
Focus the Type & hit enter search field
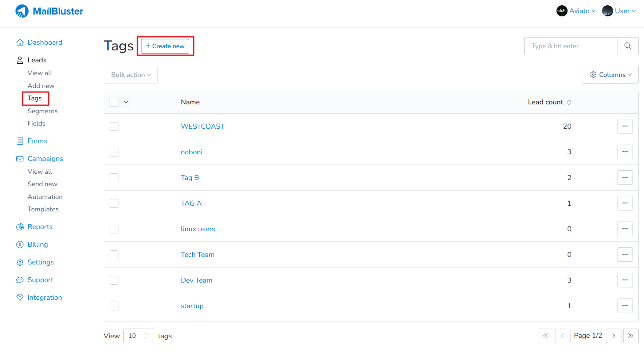[x=570, y=46]
